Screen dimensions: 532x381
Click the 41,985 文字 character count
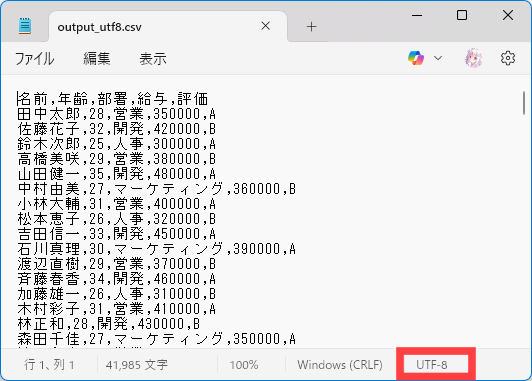point(137,365)
